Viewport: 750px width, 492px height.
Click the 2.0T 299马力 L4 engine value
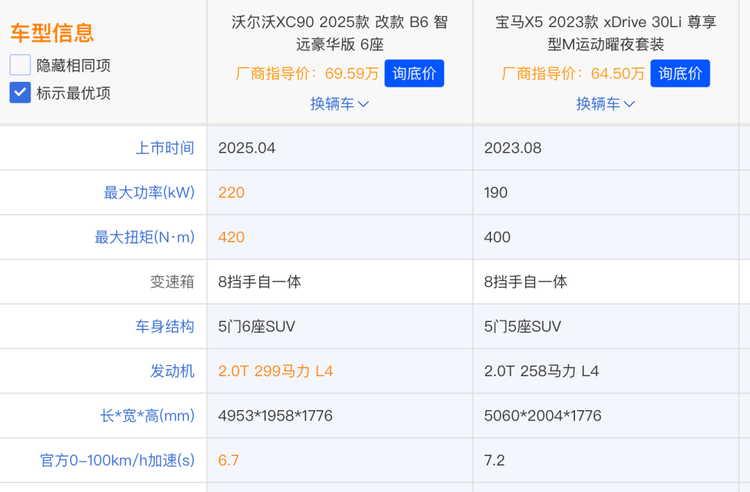pyautogui.click(x=275, y=371)
